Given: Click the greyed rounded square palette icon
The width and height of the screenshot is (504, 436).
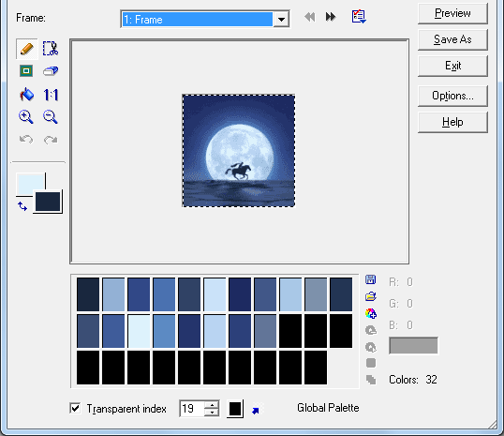Looking at the screenshot, I should tap(371, 363).
